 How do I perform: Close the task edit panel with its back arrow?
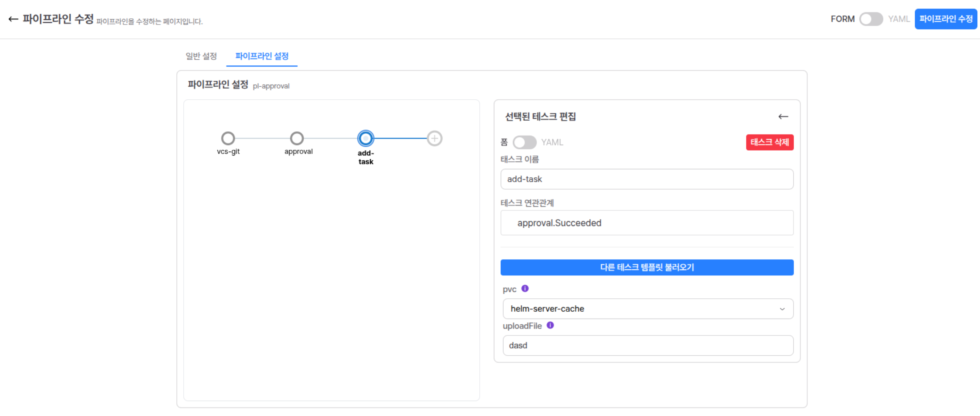tap(783, 117)
